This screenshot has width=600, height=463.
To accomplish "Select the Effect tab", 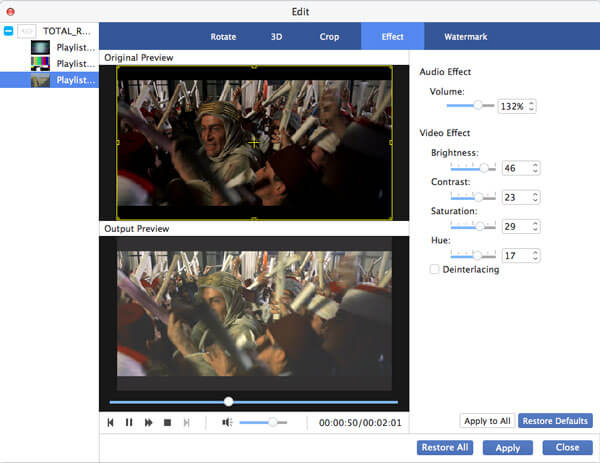I will click(392, 36).
